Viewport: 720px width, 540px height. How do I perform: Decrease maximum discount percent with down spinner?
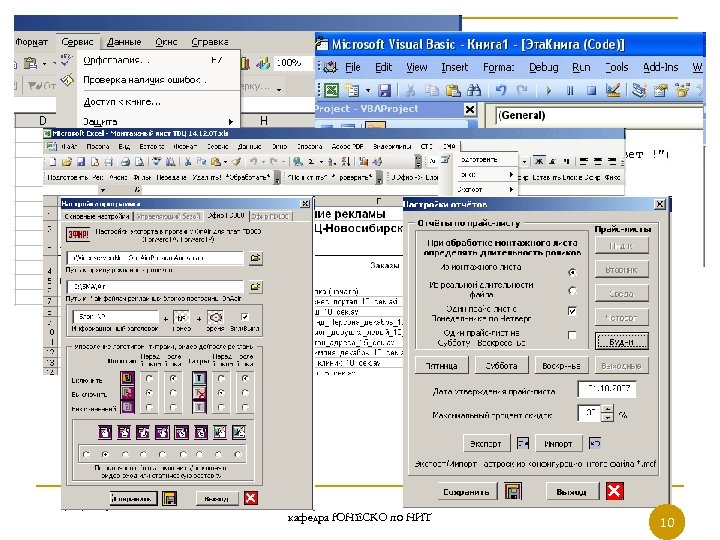click(608, 417)
